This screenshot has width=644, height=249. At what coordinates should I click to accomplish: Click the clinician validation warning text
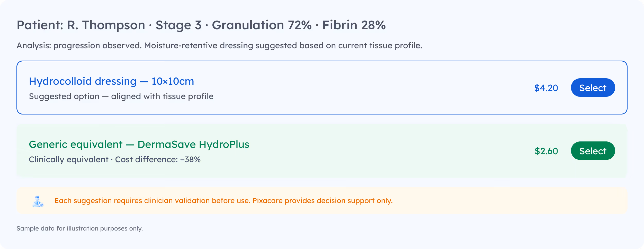223,201
